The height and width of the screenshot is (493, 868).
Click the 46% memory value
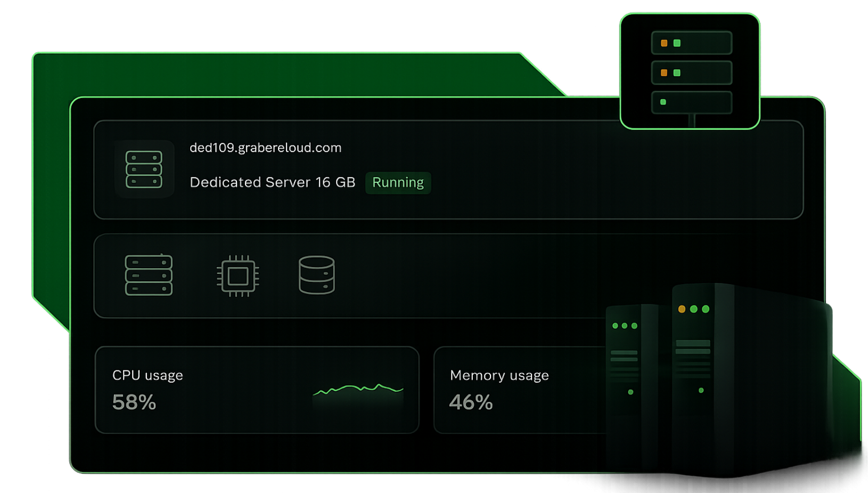[x=471, y=402]
